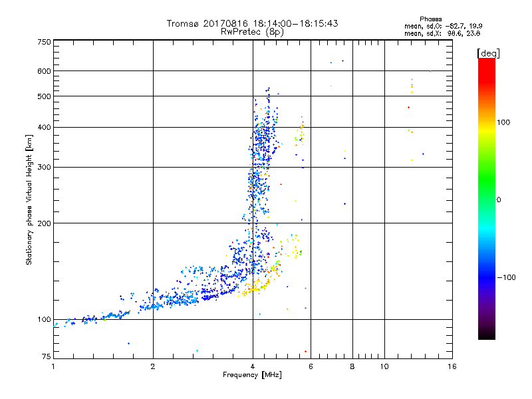The width and height of the screenshot is (532, 399).
Task: Click the x-axis tick label '10'
Action: [384, 366]
